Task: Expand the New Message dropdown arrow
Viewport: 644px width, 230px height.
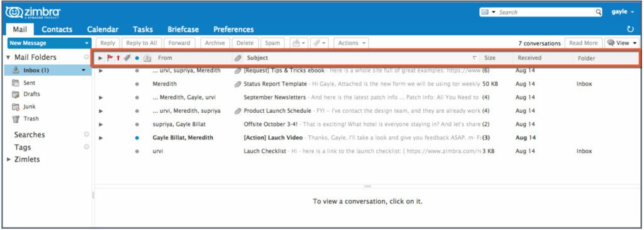Action: point(86,43)
